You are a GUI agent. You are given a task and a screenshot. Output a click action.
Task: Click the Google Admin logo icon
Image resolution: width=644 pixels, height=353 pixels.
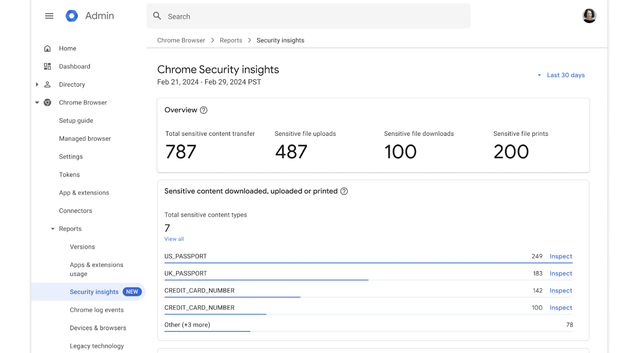click(72, 16)
